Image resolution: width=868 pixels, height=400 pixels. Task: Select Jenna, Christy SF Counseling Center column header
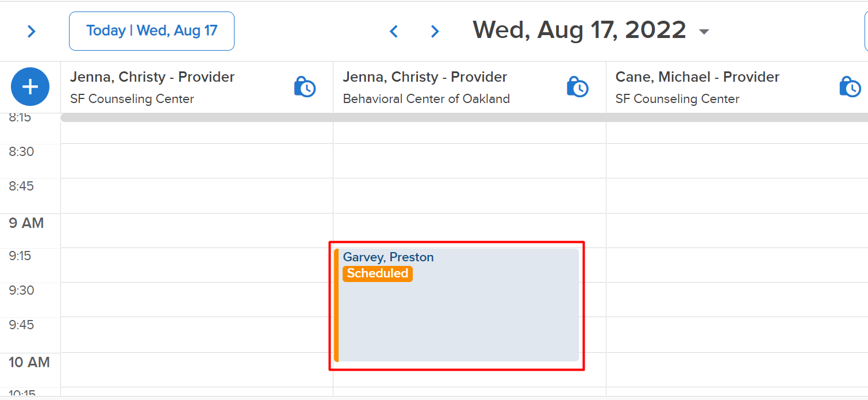[x=197, y=87]
